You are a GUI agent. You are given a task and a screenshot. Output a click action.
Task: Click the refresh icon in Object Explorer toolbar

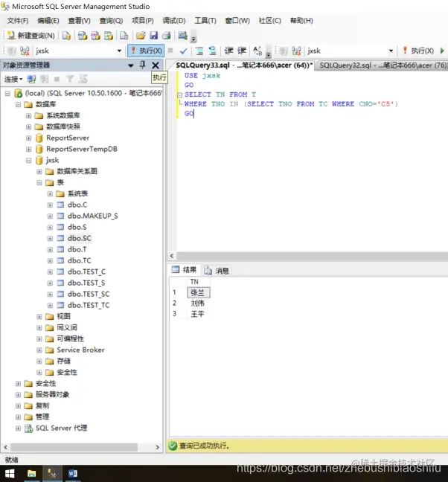(x=83, y=80)
